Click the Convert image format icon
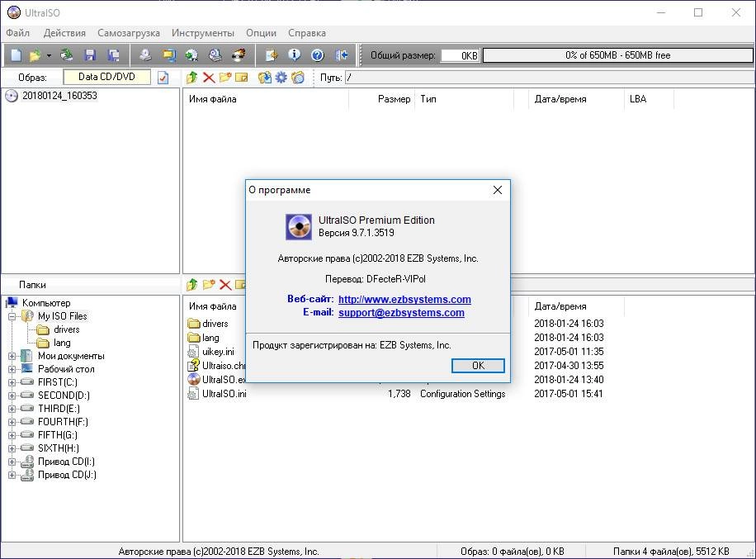The width and height of the screenshot is (756, 559). (x=168, y=55)
